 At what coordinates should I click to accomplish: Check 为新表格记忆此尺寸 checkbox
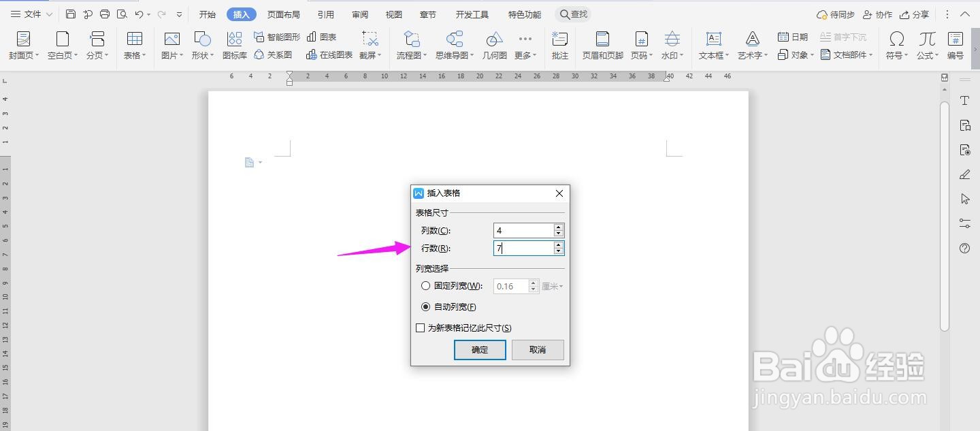pos(421,328)
